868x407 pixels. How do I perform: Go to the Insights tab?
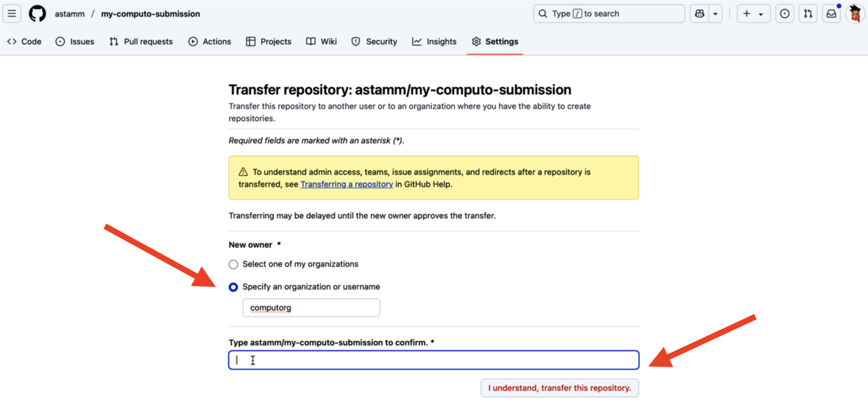coord(434,41)
